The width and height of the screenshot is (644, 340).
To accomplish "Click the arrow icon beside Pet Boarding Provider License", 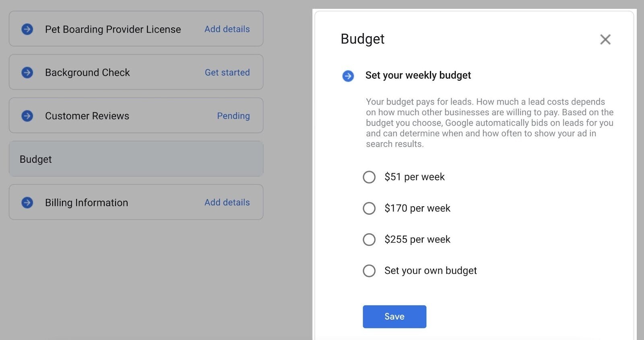I will 27,29.
